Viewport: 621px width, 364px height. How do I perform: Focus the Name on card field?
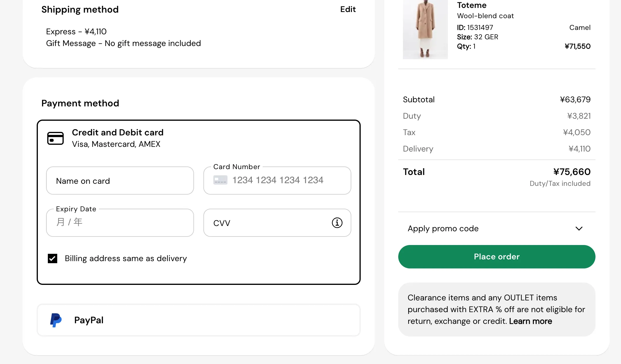click(120, 181)
